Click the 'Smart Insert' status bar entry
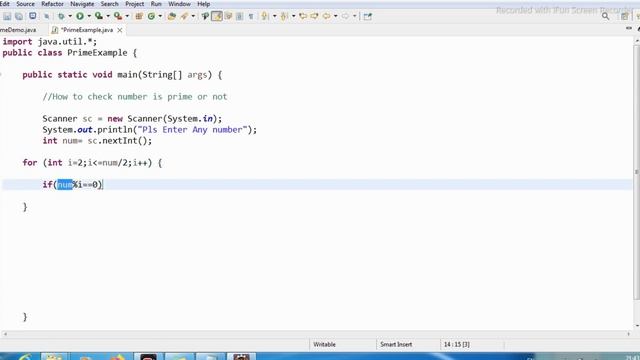The height and width of the screenshot is (360, 640). 396,344
